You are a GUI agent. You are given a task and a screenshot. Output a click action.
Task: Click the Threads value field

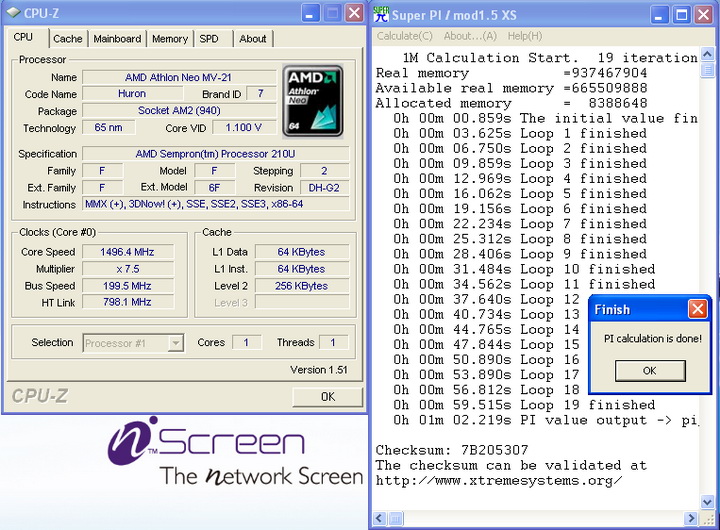333,343
